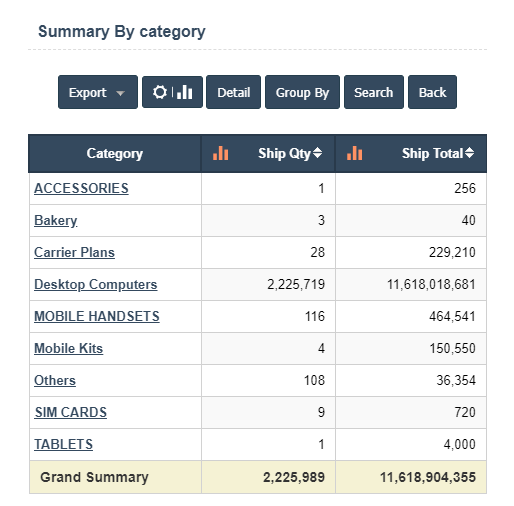This screenshot has height=506, width=514.
Task: Open the Mobile Kits category link
Action: (69, 348)
